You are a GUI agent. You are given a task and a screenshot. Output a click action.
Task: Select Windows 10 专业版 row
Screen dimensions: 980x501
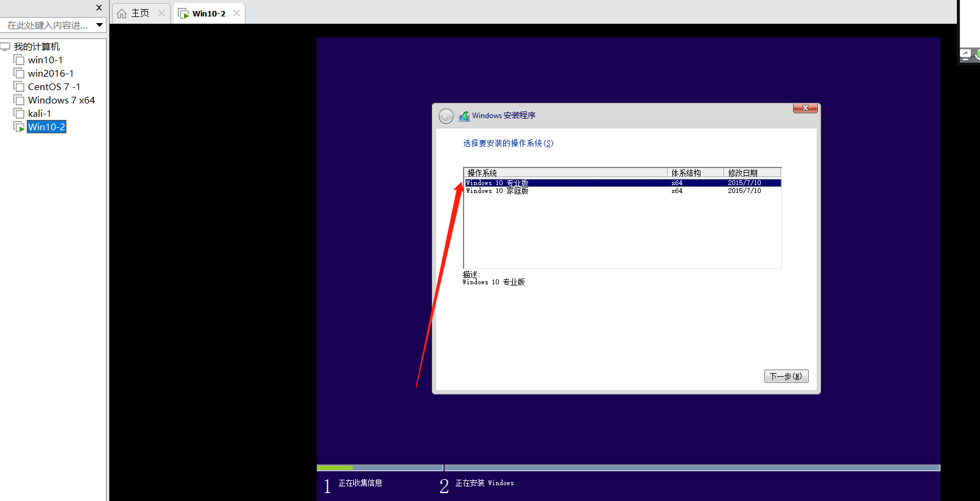coord(622,183)
